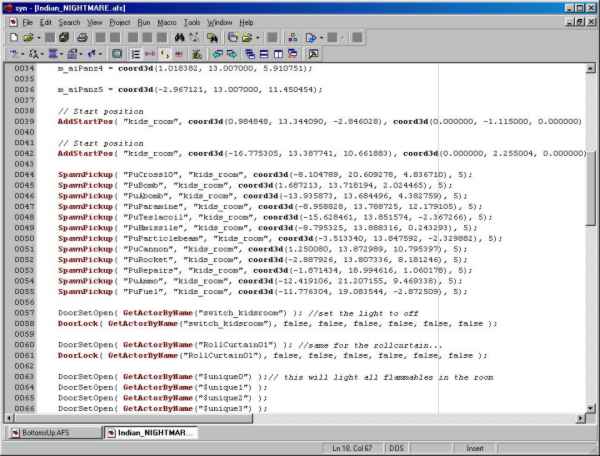Expand the Open file dropdown arrow
600x456 pixels.
(38, 37)
